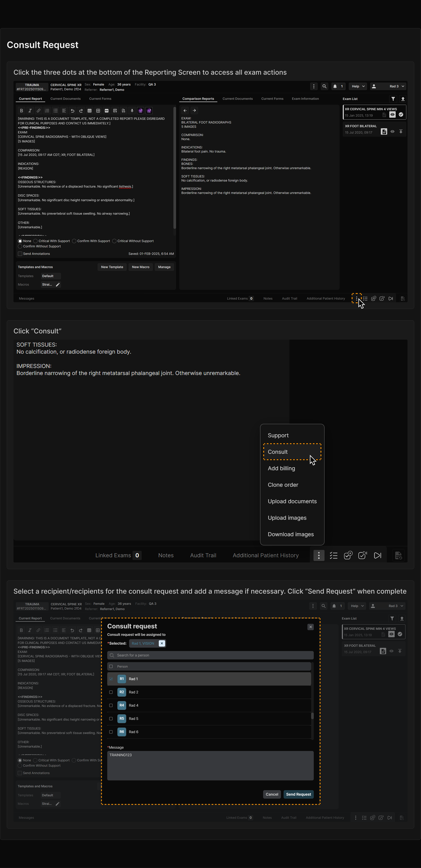Screen dimensions: 421x868
Task: Click checklist icon in the enlarged Consult-step footer bar
Action: coord(333,555)
